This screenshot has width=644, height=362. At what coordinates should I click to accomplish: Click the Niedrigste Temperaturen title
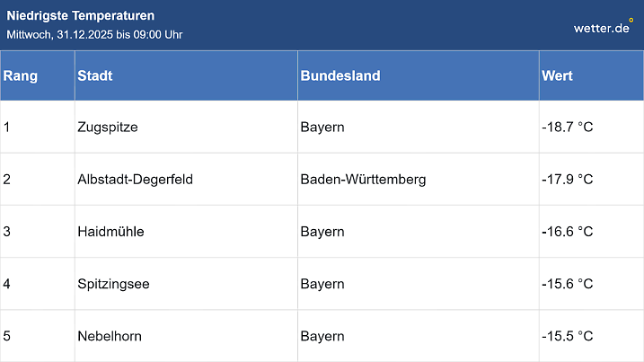[x=80, y=15]
